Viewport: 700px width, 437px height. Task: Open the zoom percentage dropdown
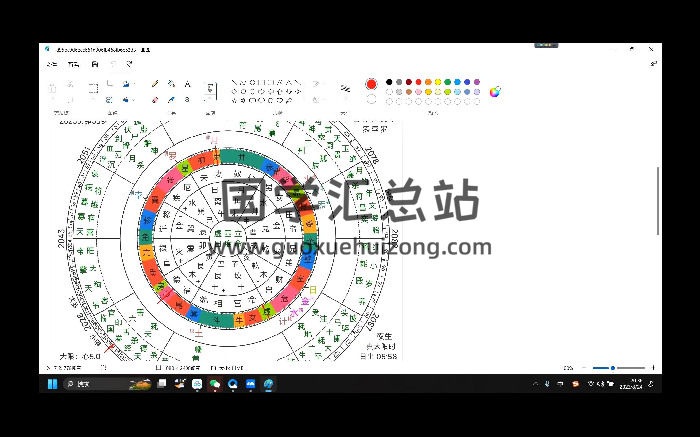tap(568, 368)
